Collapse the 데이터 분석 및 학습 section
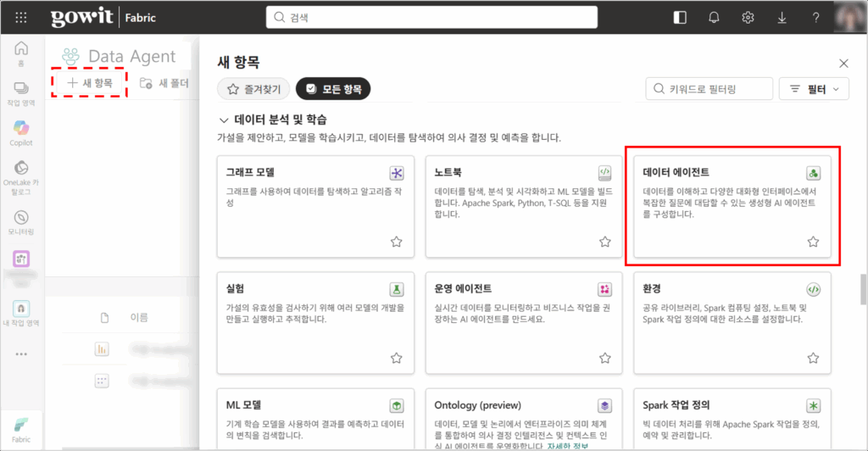Image resolution: width=868 pixels, height=451 pixels. [x=224, y=120]
